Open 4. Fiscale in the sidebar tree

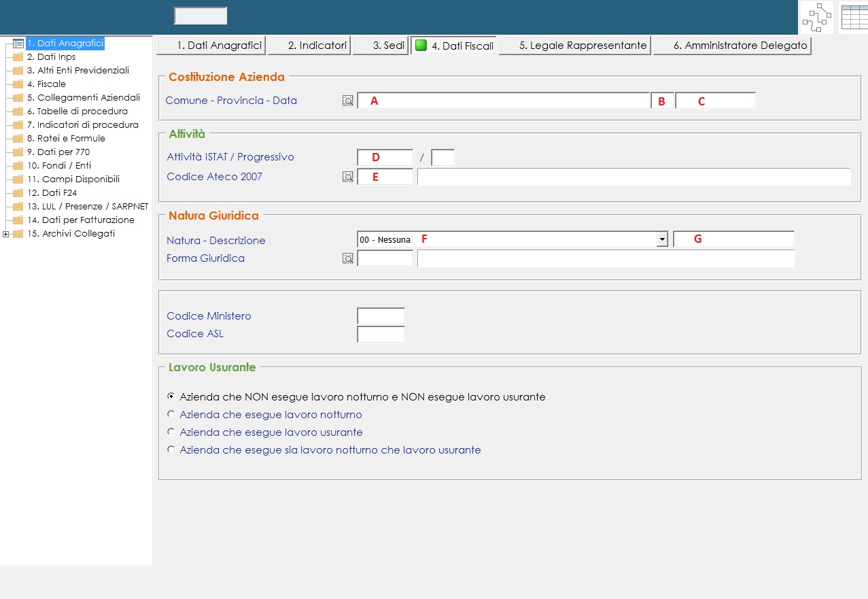[x=46, y=84]
